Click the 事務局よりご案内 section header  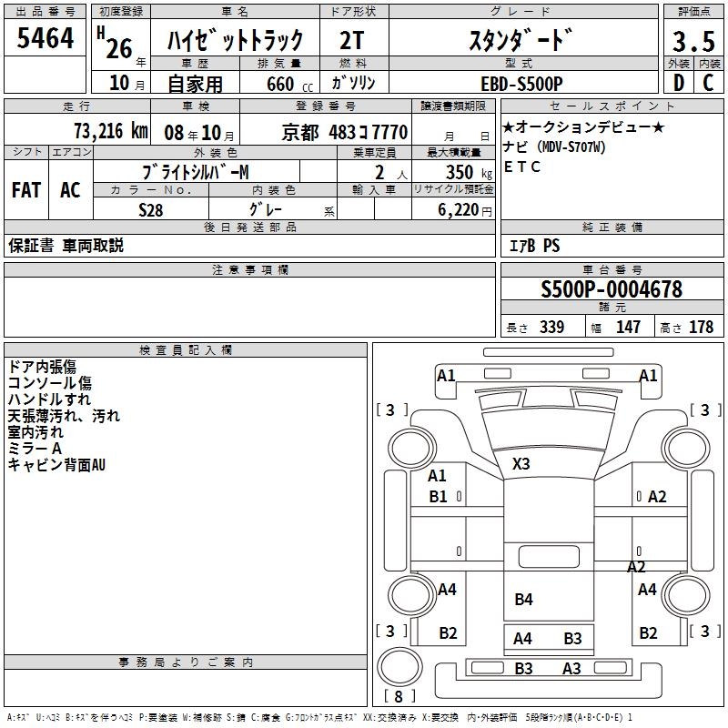tap(186, 662)
